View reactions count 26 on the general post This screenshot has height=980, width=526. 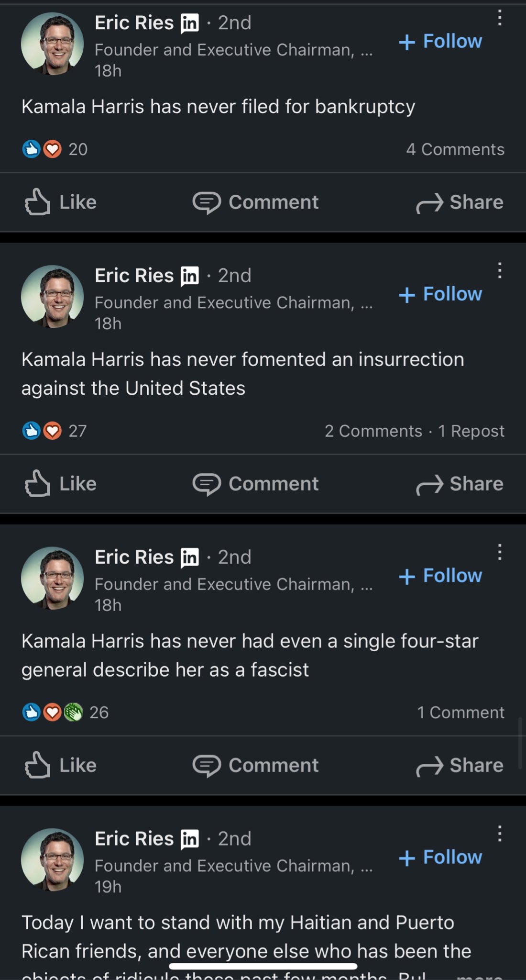pyautogui.click(x=99, y=713)
